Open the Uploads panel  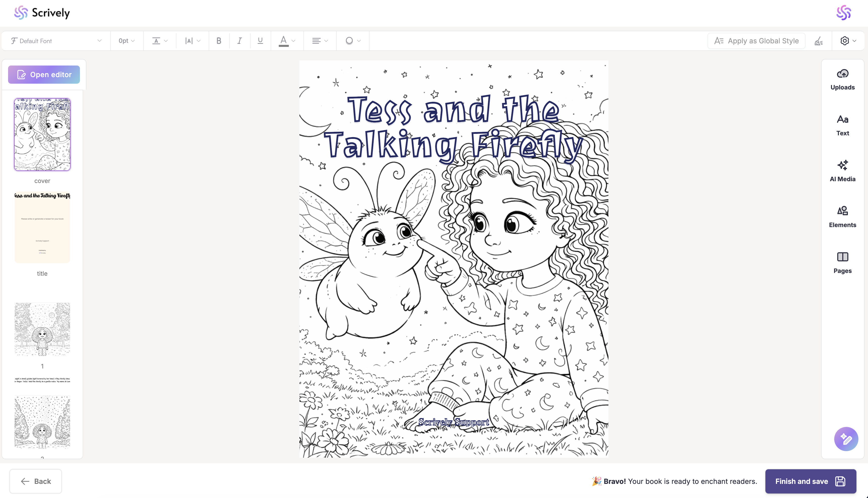842,79
